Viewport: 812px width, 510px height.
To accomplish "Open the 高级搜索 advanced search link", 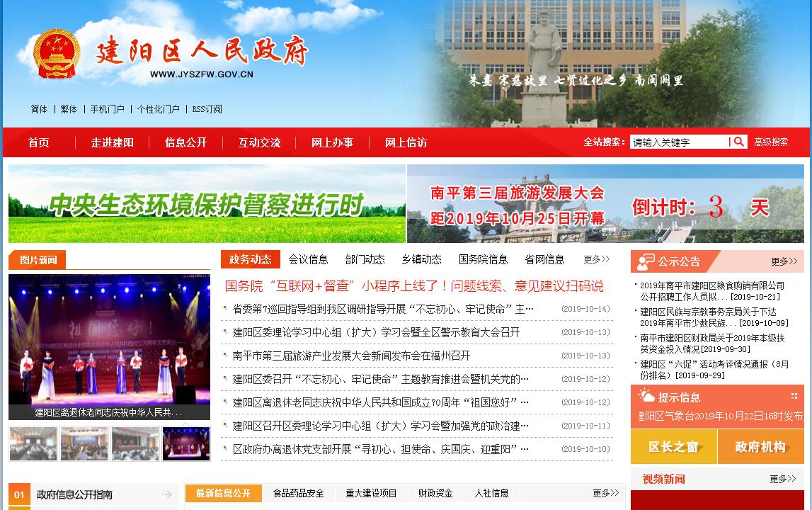I will [x=770, y=142].
